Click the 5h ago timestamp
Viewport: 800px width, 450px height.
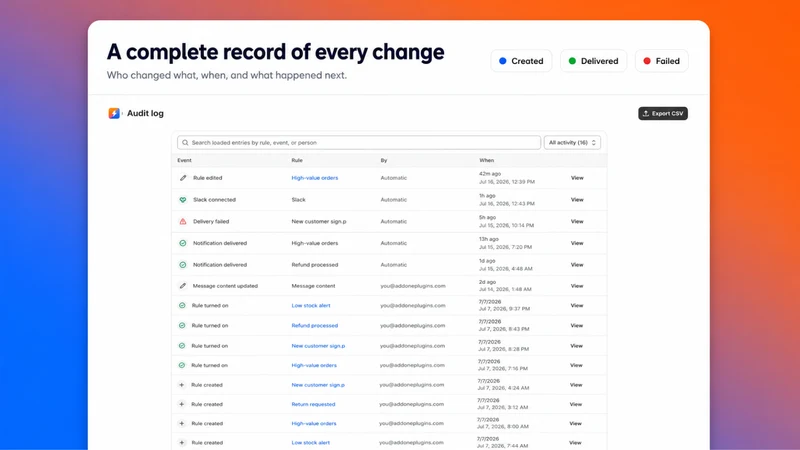(487, 217)
